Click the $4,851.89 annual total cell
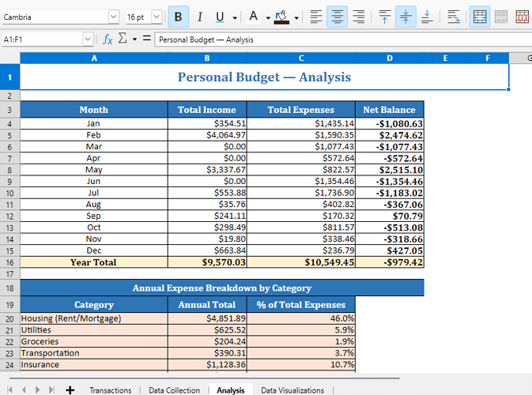Viewport: 532px width, 395px height. [x=207, y=318]
